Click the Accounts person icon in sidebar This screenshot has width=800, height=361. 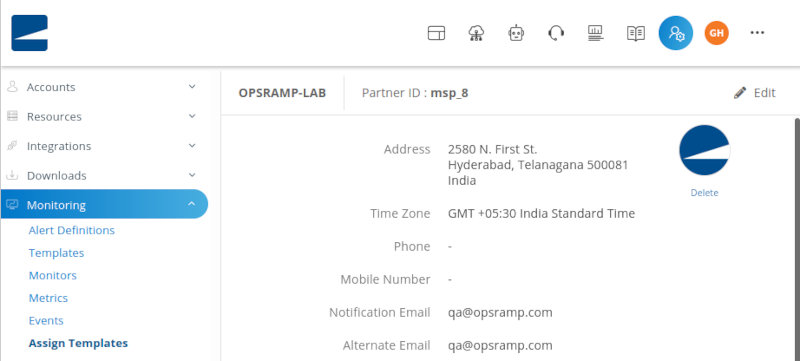[x=12, y=87]
